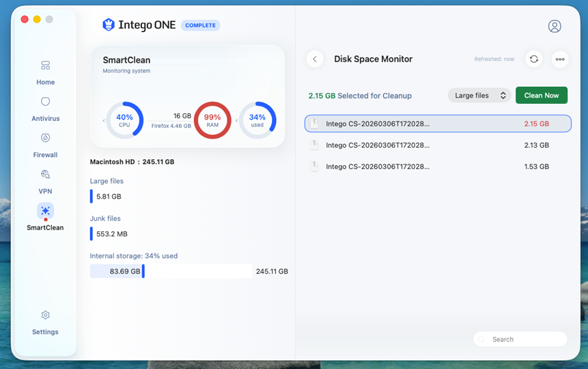Click the Clean Now button
The image size is (588, 369).
[x=542, y=96]
